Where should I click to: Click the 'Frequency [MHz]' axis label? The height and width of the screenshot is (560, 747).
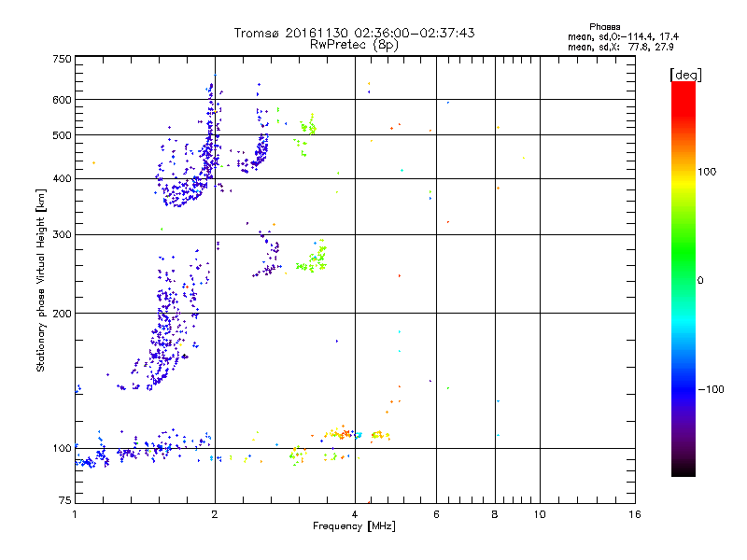coord(354,526)
